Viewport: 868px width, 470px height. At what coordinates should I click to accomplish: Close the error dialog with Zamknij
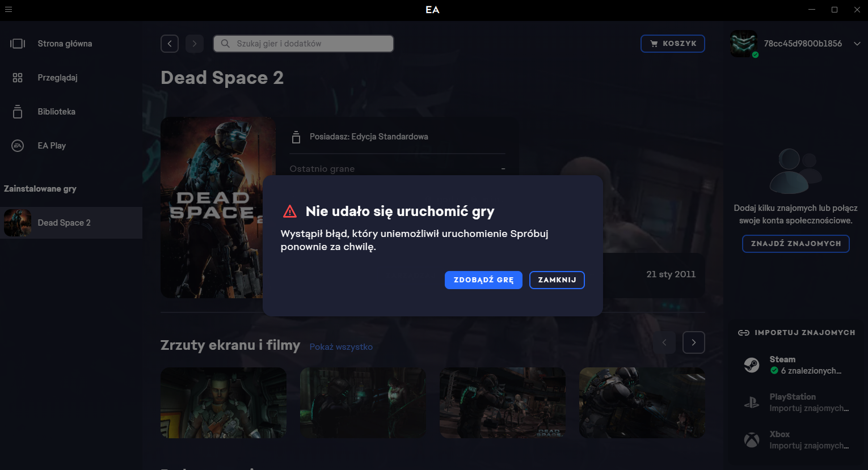click(557, 280)
